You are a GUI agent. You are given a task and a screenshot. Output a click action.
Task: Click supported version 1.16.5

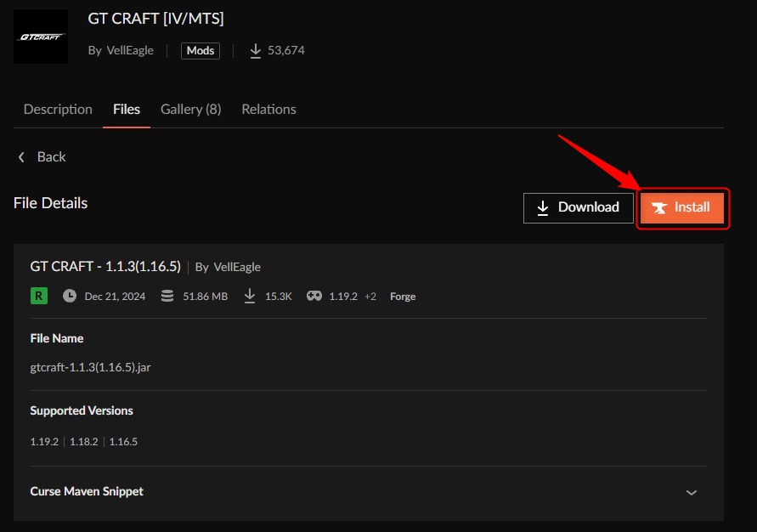123,442
